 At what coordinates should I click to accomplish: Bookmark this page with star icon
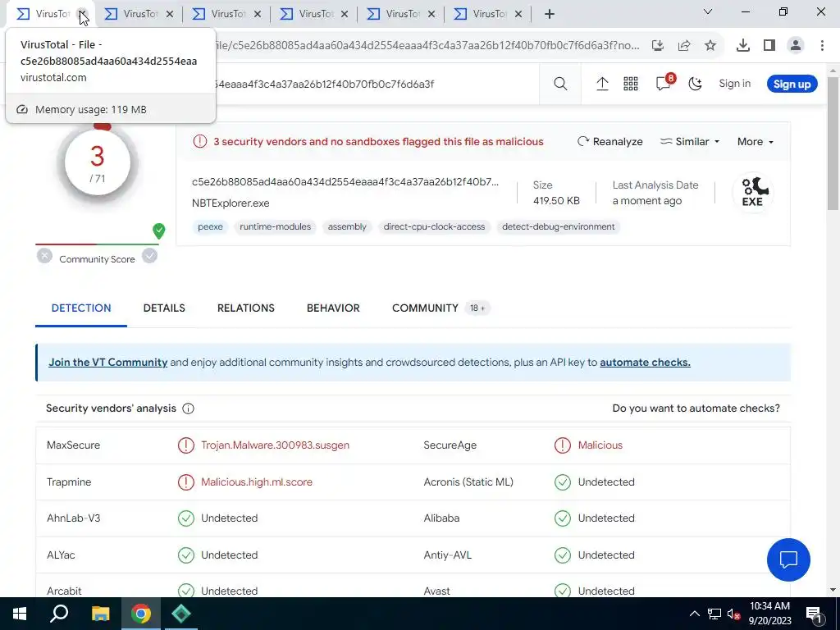pos(710,46)
